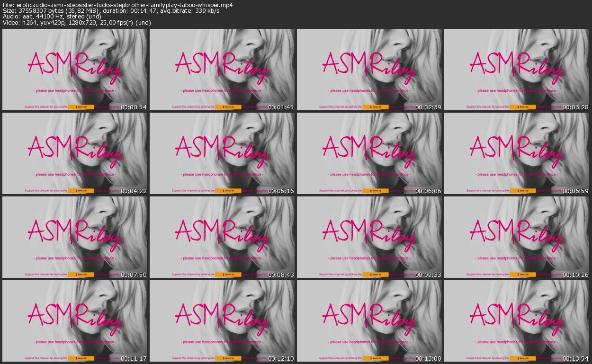Open the 00:04:22 preview frame
Image resolution: width=592 pixels, height=364 pixels.
point(75,153)
